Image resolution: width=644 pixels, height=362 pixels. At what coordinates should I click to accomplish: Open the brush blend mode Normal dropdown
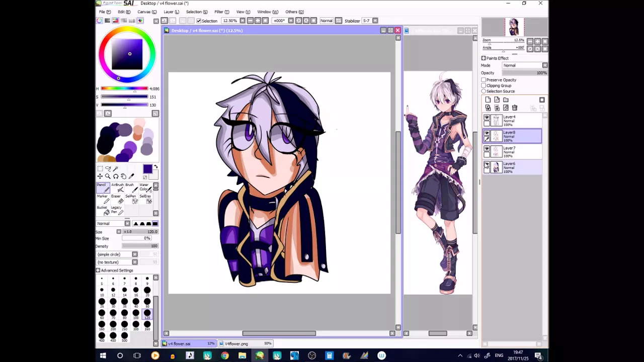[127, 223]
